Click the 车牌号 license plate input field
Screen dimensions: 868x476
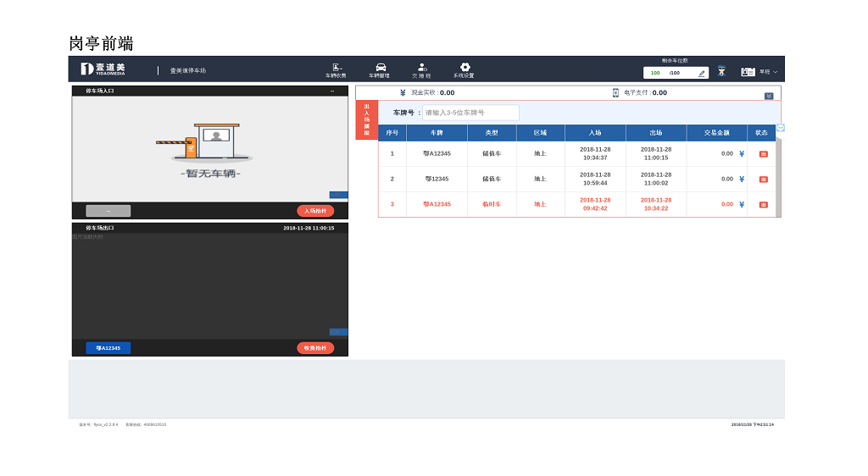pos(470,113)
